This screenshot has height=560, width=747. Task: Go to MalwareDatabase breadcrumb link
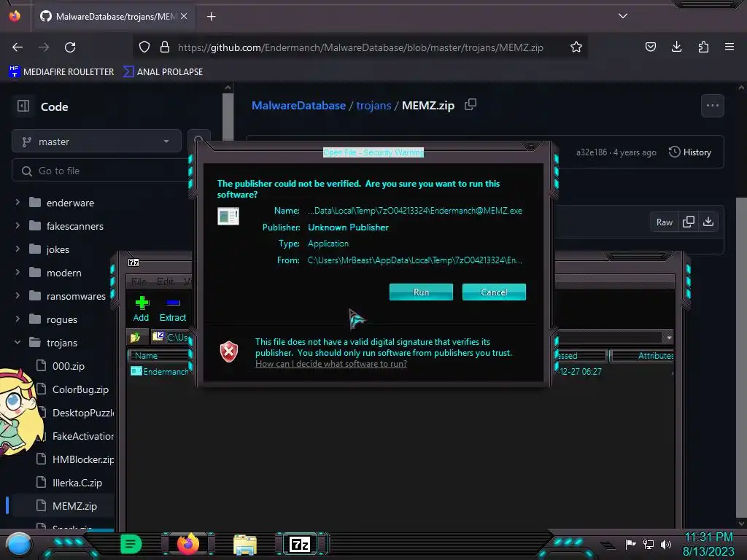(x=298, y=105)
